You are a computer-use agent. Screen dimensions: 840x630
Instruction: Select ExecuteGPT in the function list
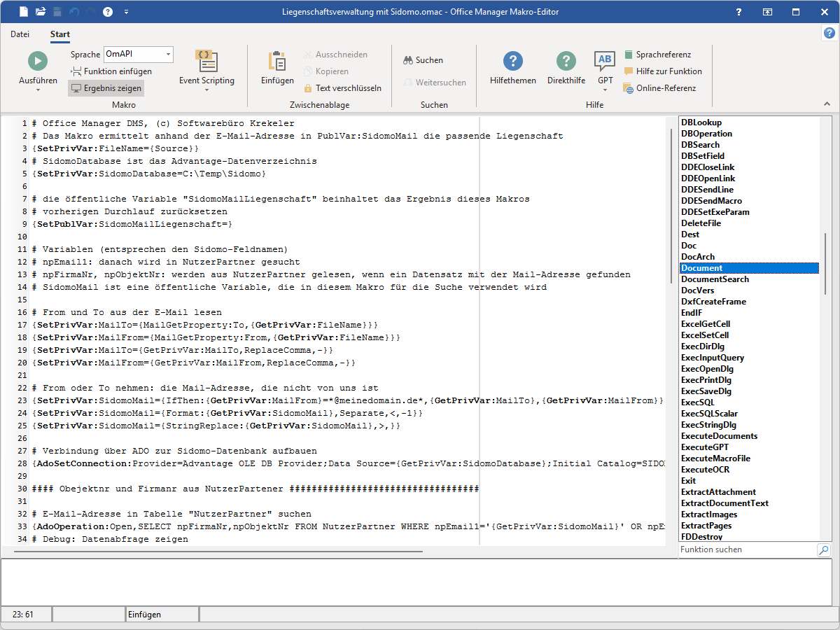point(704,447)
